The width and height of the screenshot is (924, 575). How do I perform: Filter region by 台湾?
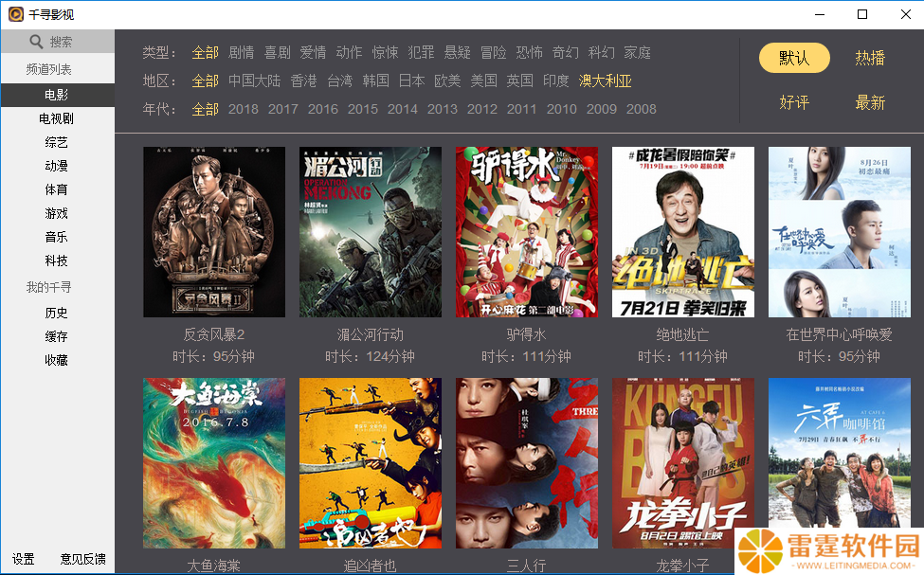click(x=339, y=81)
